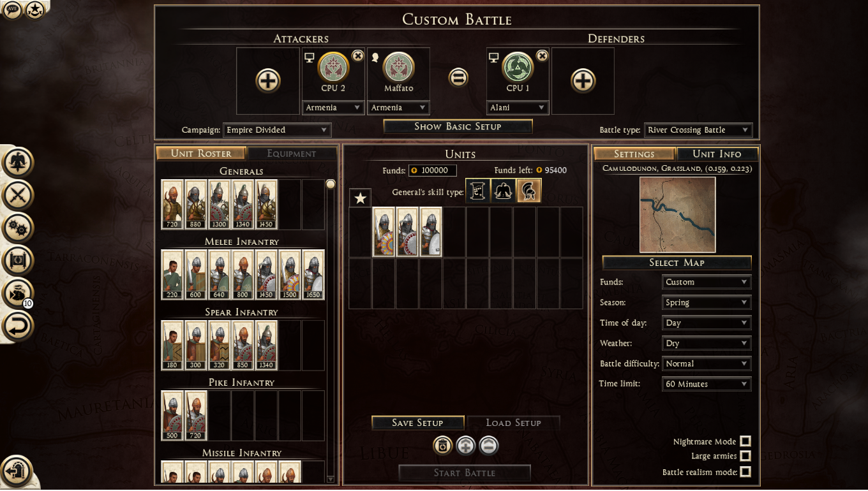Toggle the Large armies checkbox
Image resolution: width=868 pixels, height=491 pixels.
pyautogui.click(x=745, y=456)
